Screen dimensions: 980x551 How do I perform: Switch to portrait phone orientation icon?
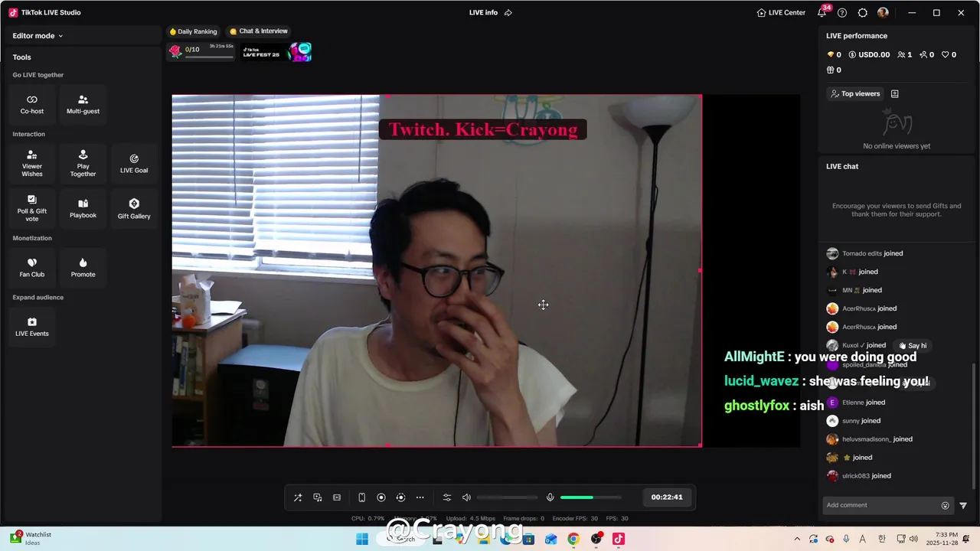[x=361, y=497]
